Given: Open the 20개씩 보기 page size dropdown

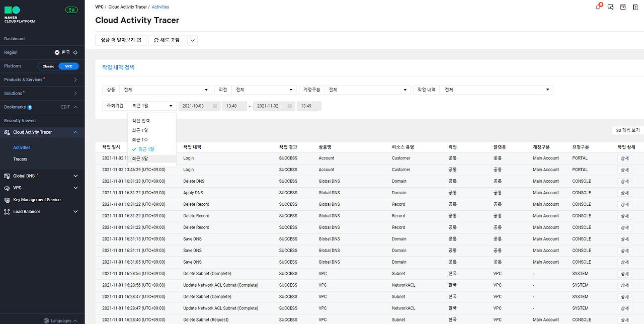Looking at the screenshot, I should [628, 130].
